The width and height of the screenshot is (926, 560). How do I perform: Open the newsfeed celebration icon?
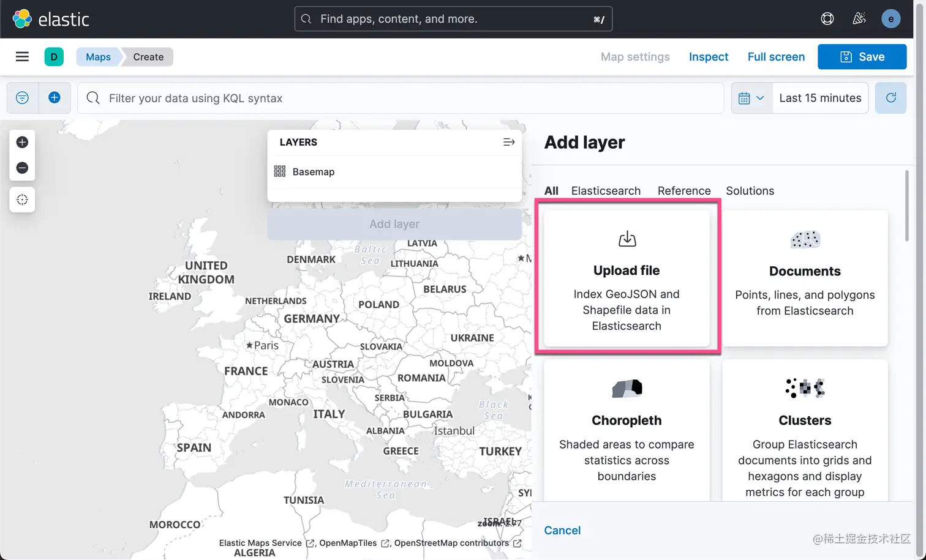click(859, 19)
